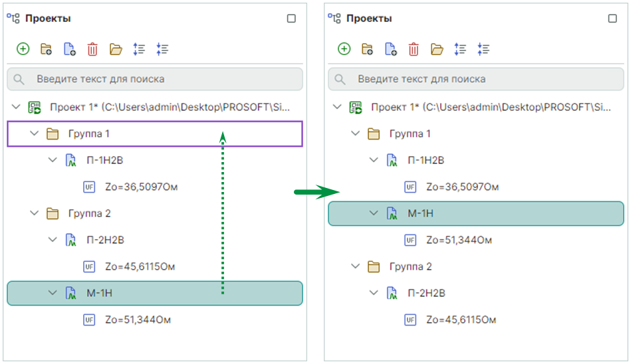Click the red trash delete icon in right panel
This screenshot has width=631, height=364.
point(414,48)
